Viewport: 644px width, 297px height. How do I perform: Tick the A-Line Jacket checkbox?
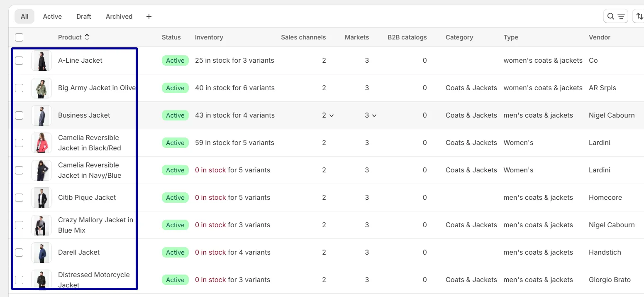[x=19, y=61]
